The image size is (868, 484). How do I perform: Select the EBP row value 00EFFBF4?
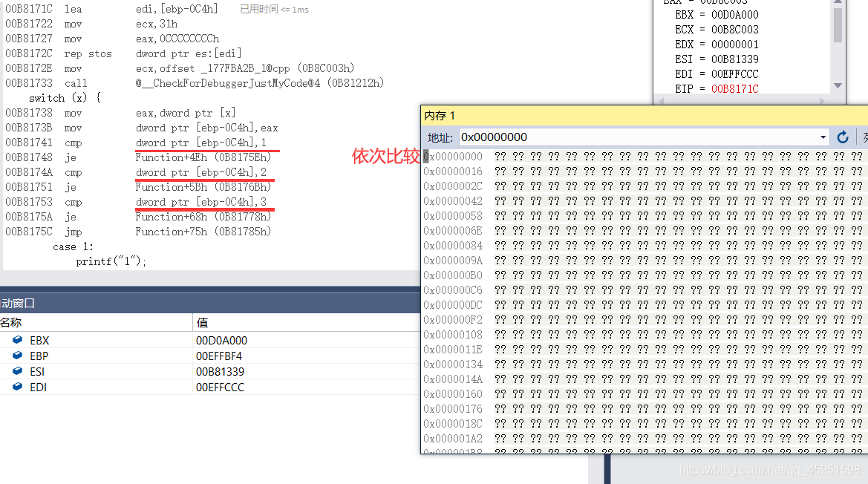coord(218,356)
